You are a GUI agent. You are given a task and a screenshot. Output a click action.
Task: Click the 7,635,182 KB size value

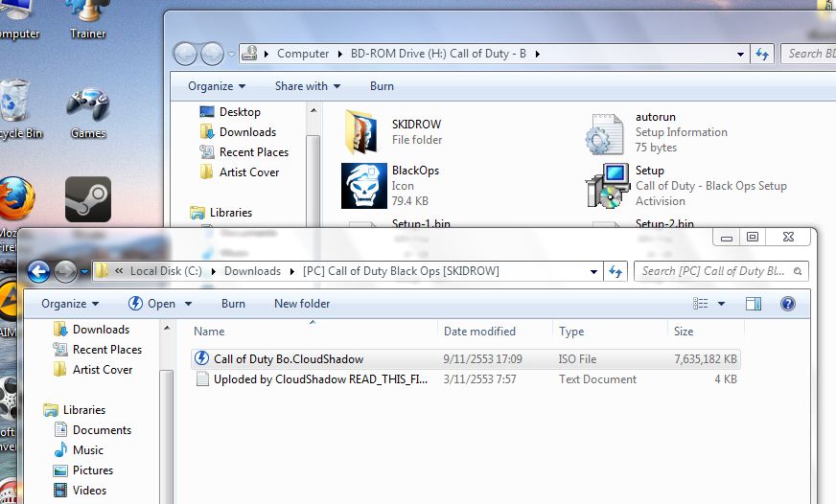706,359
